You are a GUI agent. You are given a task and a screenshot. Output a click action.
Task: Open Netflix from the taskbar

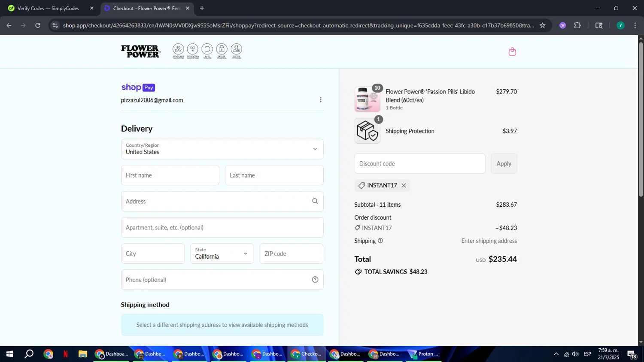click(x=66, y=354)
